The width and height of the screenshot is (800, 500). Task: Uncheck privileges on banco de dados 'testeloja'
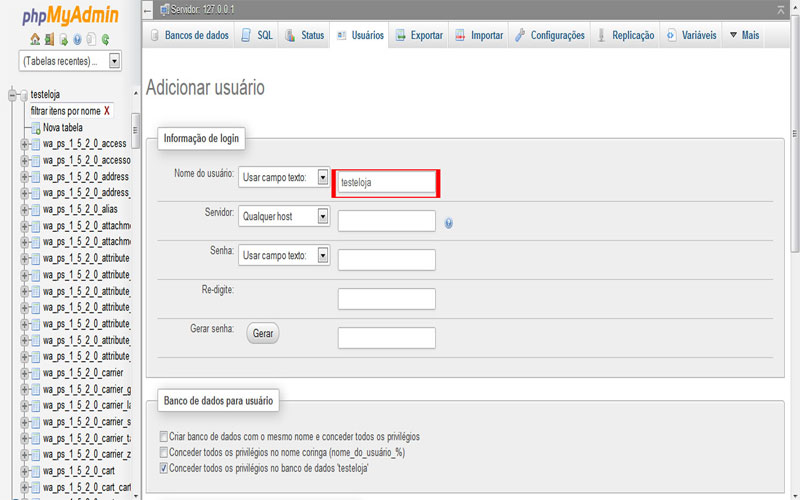click(163, 468)
